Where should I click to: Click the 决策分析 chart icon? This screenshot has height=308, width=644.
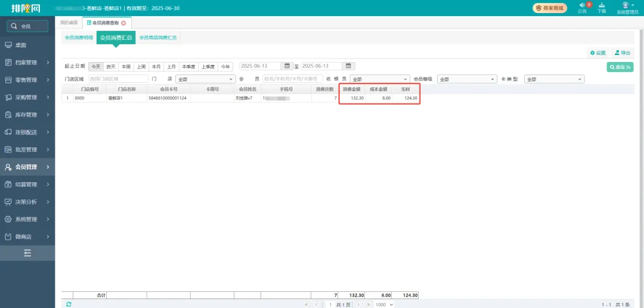tap(8, 202)
